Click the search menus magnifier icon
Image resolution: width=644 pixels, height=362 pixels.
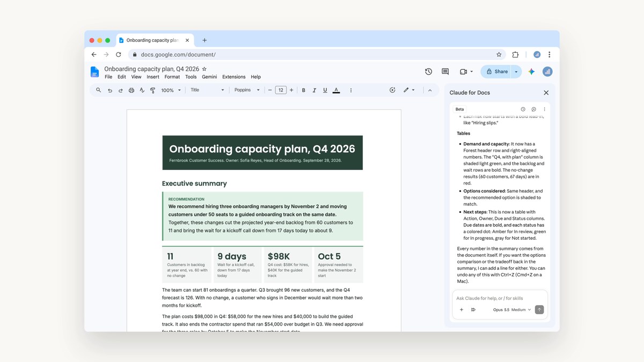click(x=99, y=90)
